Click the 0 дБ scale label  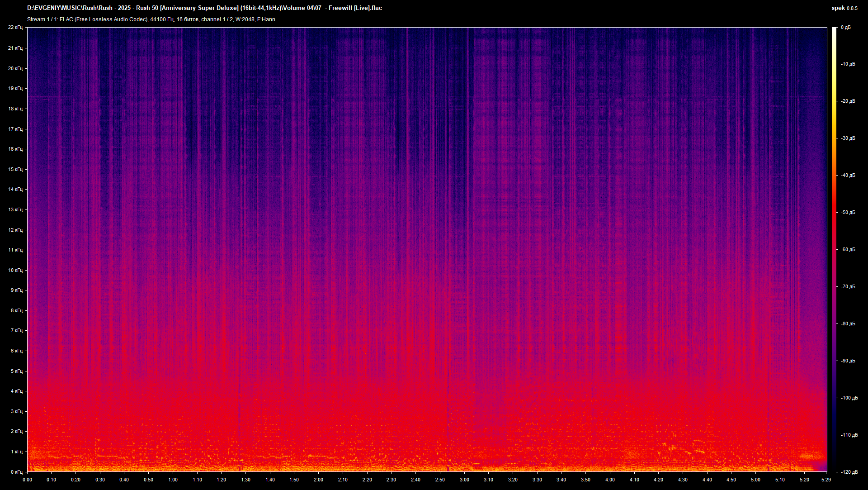[x=845, y=28]
